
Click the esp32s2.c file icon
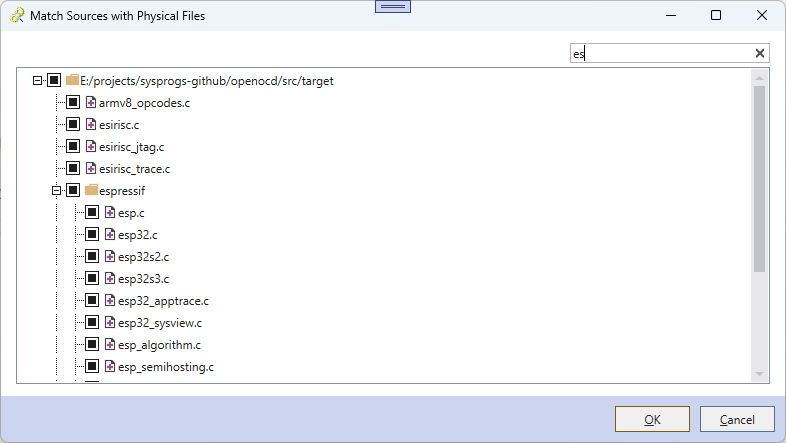click(x=110, y=257)
